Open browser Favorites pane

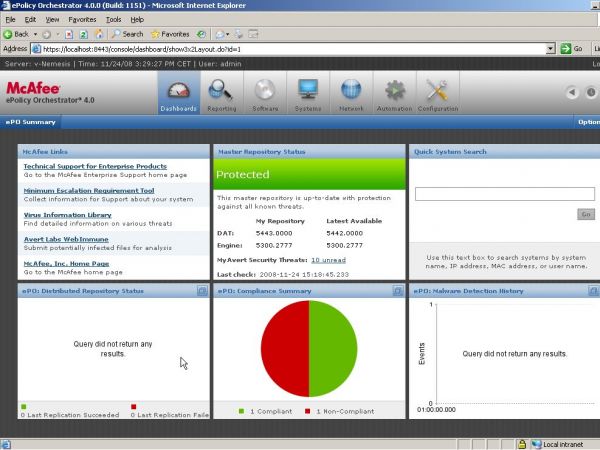pos(171,34)
